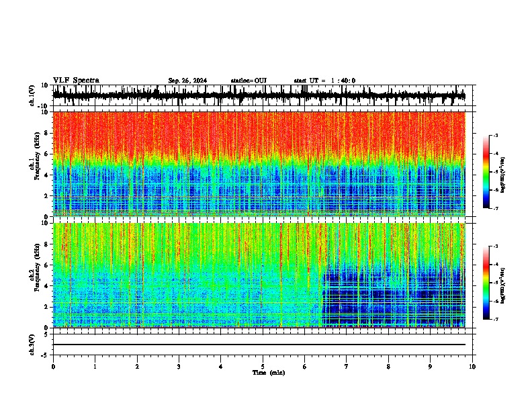Click the last time tick label "10"
This screenshot has width=532, height=411.
click(x=472, y=367)
